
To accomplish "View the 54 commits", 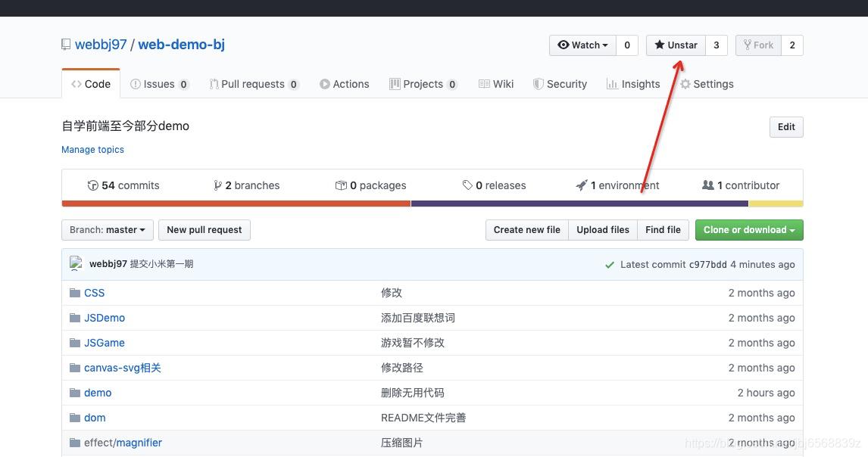I will (x=123, y=185).
